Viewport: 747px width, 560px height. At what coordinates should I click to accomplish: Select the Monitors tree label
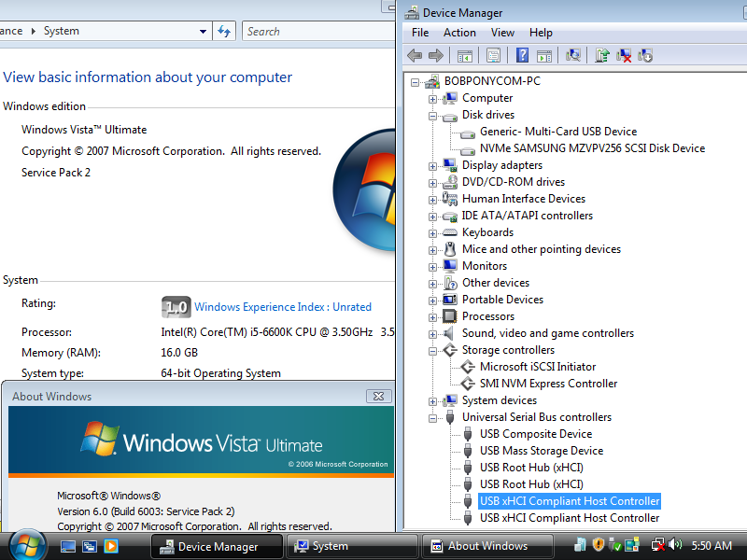[x=485, y=266]
